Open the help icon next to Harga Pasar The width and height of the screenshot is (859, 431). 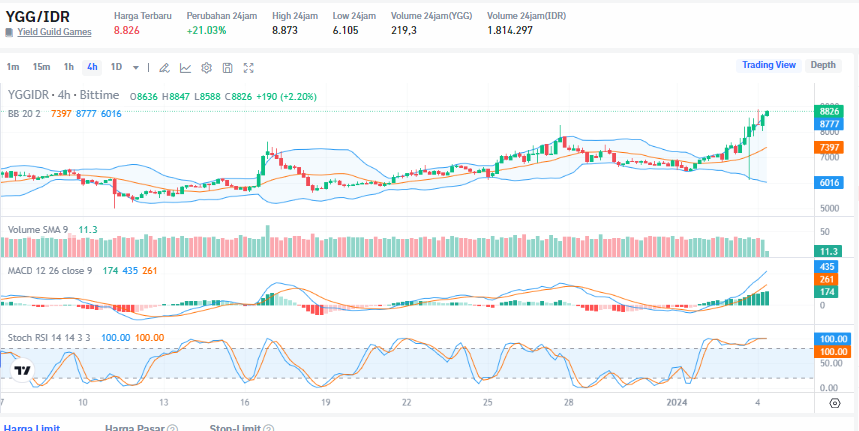[172, 429]
